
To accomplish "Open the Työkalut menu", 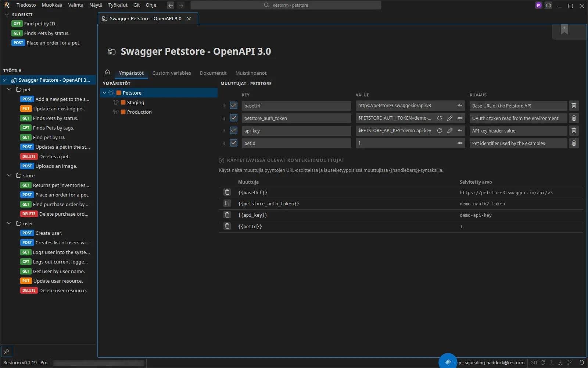I will tap(118, 5).
